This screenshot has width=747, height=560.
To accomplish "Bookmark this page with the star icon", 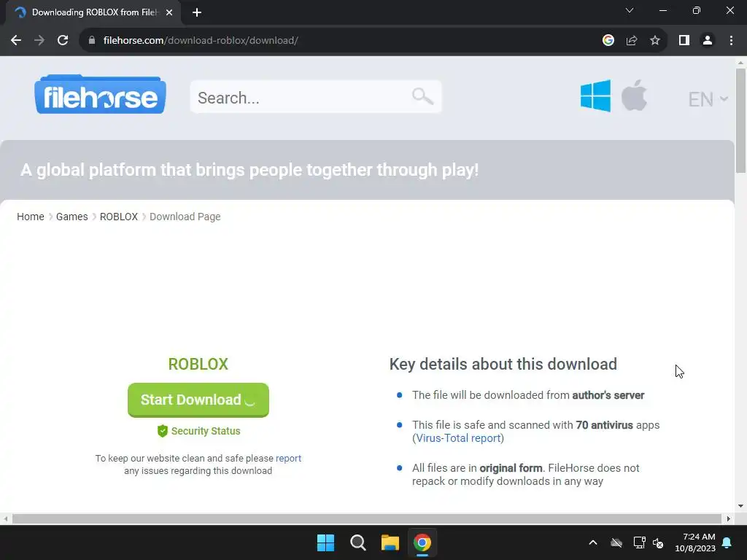I will pyautogui.click(x=655, y=41).
